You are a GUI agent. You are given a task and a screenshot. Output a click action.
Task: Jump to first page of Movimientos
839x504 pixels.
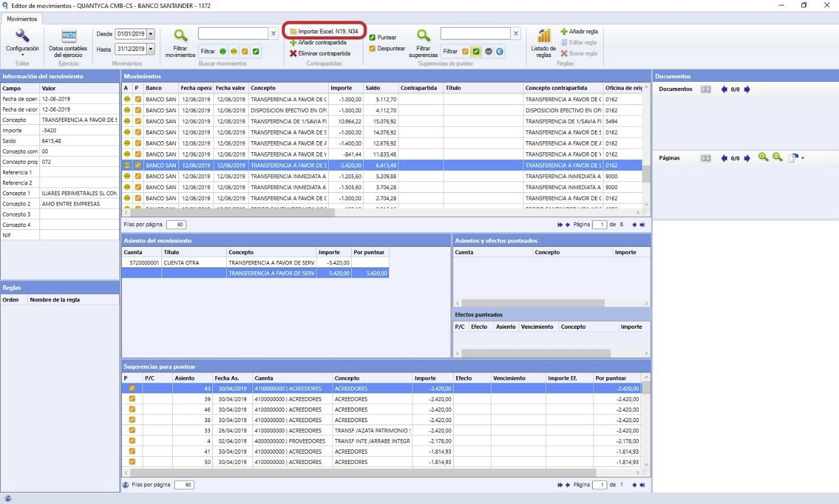coord(560,224)
